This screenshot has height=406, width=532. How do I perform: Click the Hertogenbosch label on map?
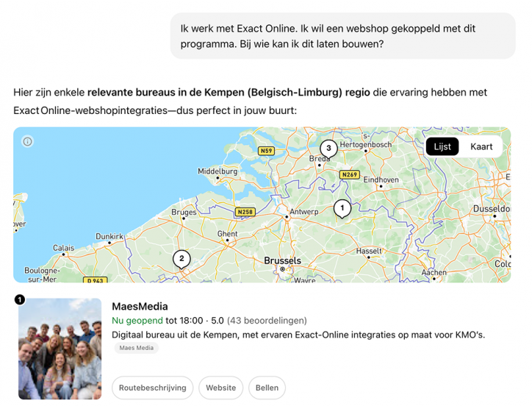pos(366,145)
